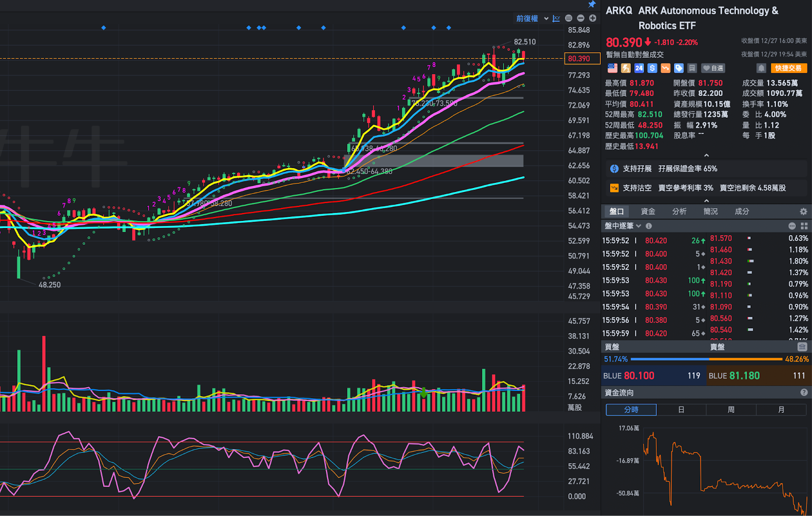Click the help question mark next to 資金流向
Screen dimensions: 812x516
pyautogui.click(x=804, y=393)
